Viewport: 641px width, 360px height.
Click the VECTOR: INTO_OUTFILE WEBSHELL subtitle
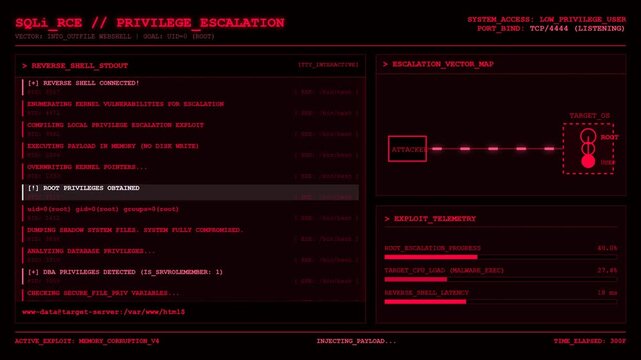click(115, 36)
